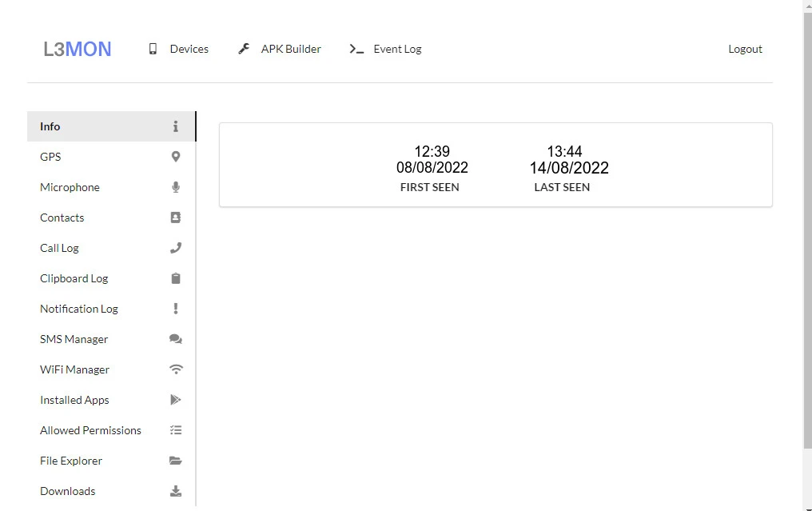Viewport: 812px width, 511px height.
Task: Click the Notification Log exclamation icon
Action: tap(176, 309)
